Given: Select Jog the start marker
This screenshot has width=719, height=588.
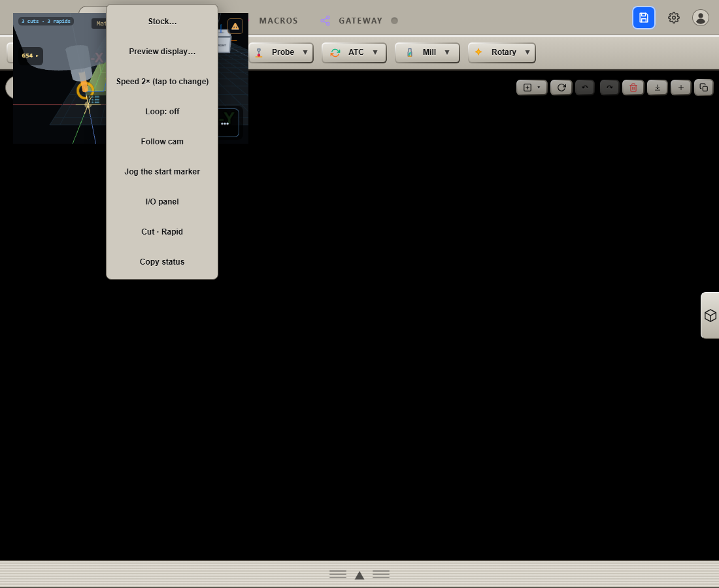Looking at the screenshot, I should pyautogui.click(x=162, y=172).
